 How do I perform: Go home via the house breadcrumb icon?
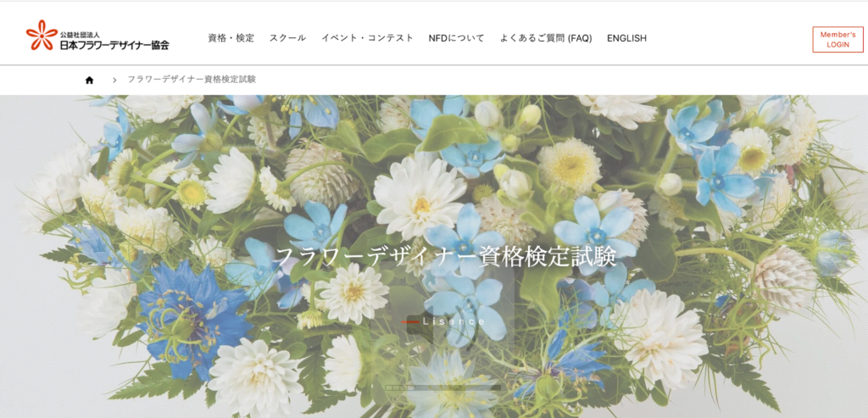pyautogui.click(x=89, y=80)
